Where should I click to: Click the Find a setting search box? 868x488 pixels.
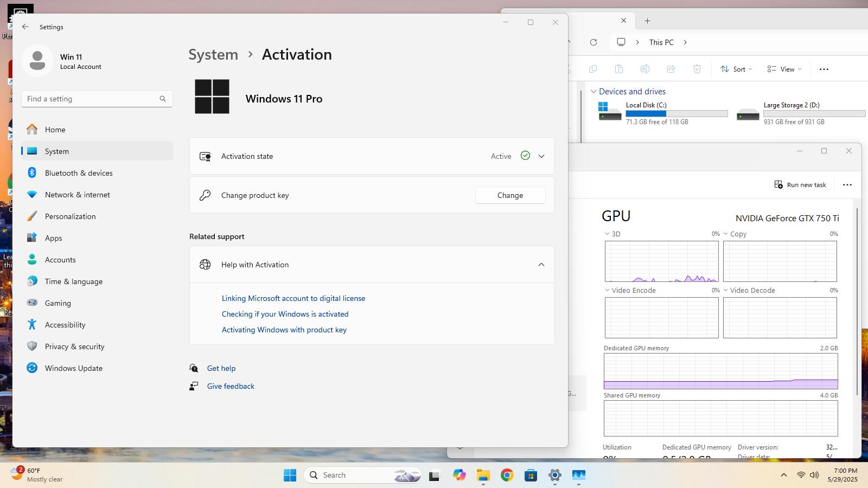[97, 99]
